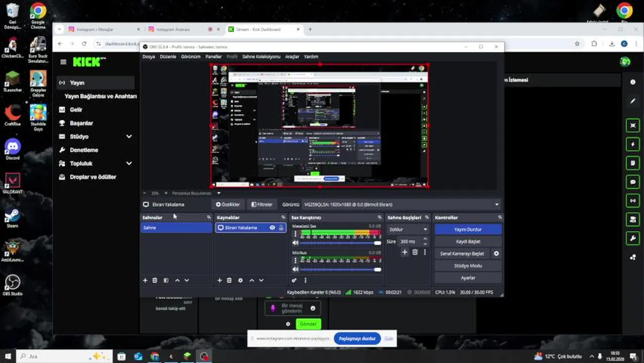Toggle Kick focus frame sidebar button

point(633,126)
